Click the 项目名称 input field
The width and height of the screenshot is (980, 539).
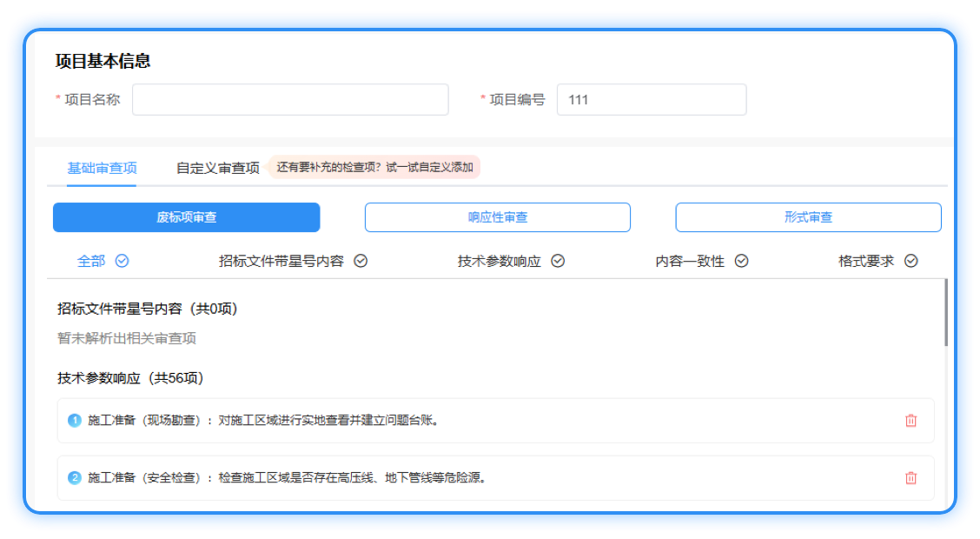point(290,100)
